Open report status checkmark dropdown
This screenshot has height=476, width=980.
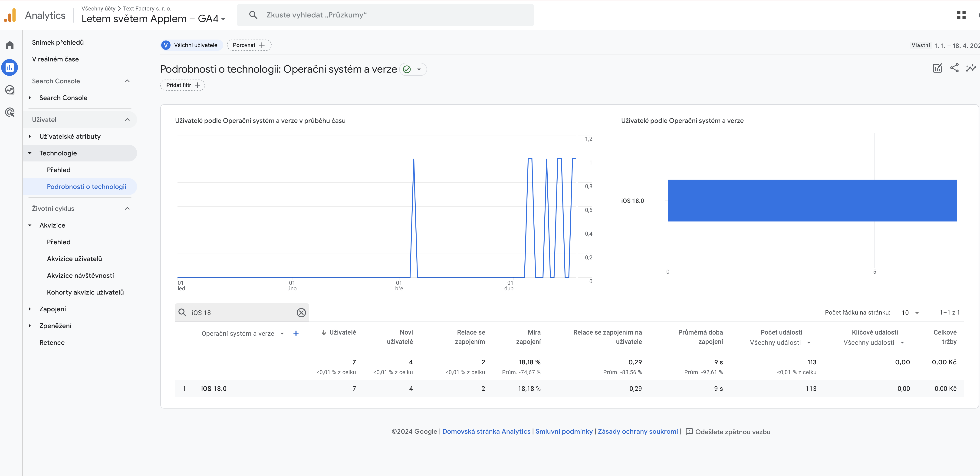413,69
